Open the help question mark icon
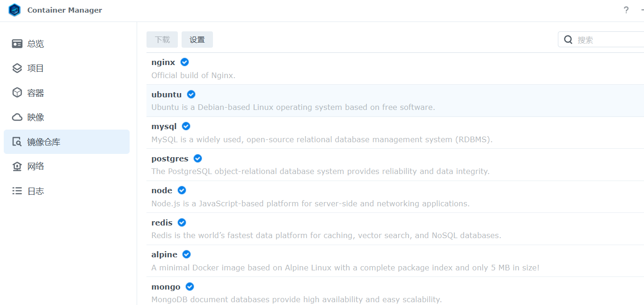This screenshot has height=305, width=644. [626, 10]
